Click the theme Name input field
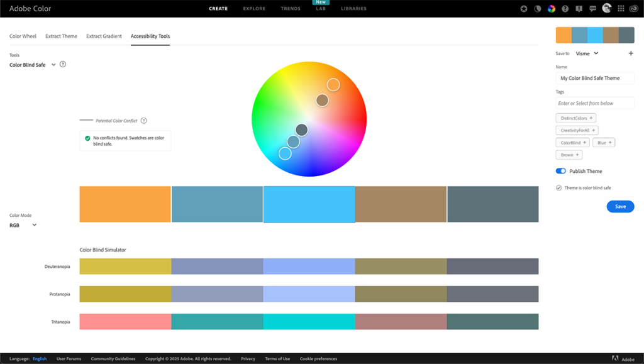This screenshot has width=644, height=364. (594, 77)
